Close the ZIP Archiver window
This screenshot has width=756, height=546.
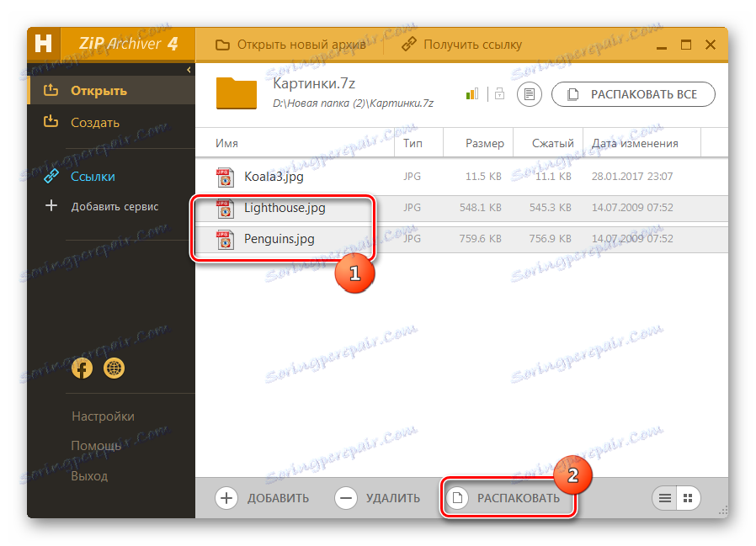711,45
